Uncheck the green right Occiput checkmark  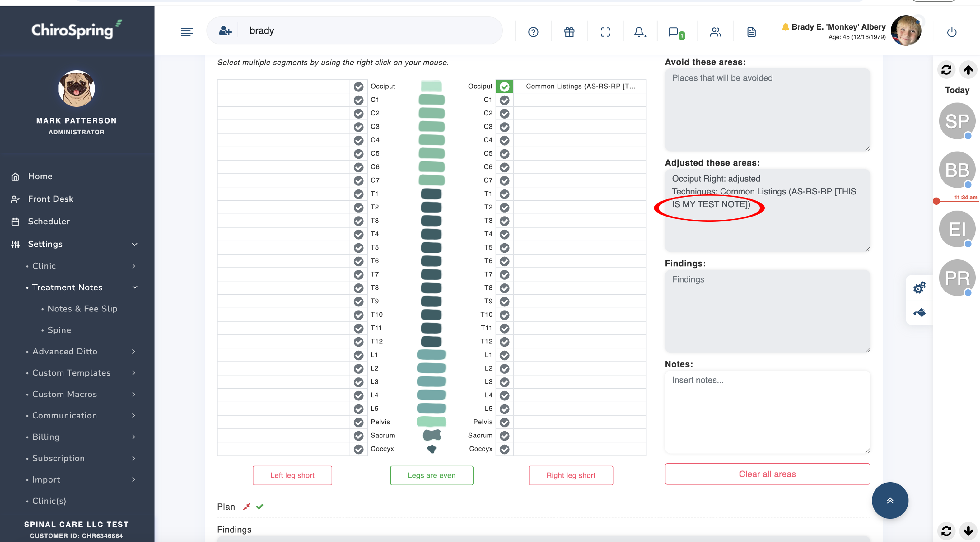(x=504, y=87)
